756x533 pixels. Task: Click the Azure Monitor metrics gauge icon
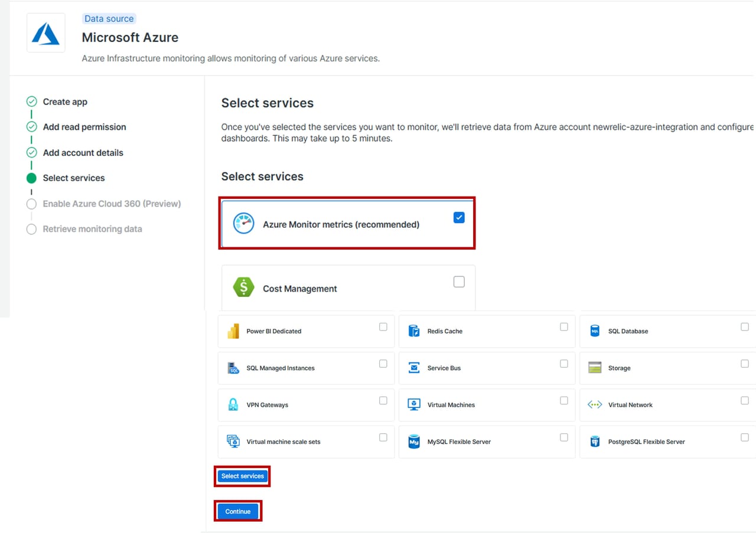243,224
